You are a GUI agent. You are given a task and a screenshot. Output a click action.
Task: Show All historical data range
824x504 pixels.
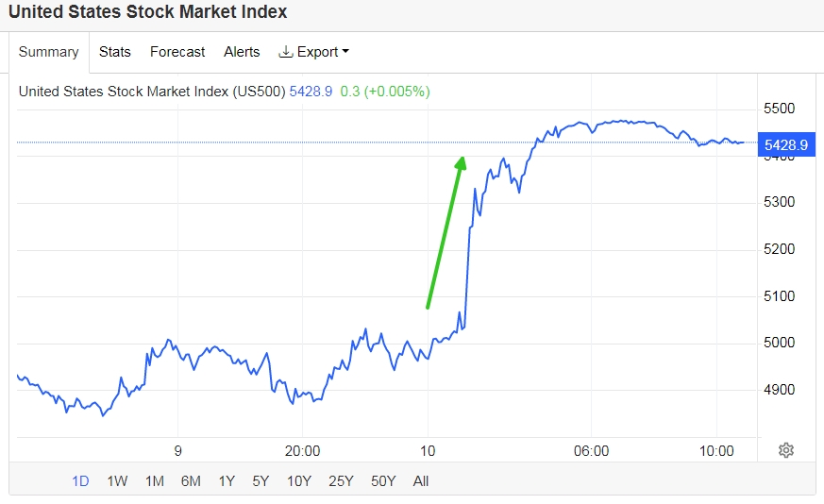click(421, 480)
